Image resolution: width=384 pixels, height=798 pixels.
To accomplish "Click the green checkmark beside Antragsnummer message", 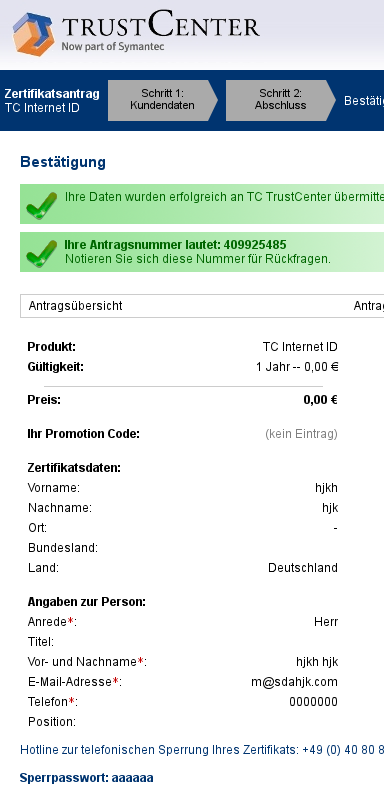I will coord(42,253).
